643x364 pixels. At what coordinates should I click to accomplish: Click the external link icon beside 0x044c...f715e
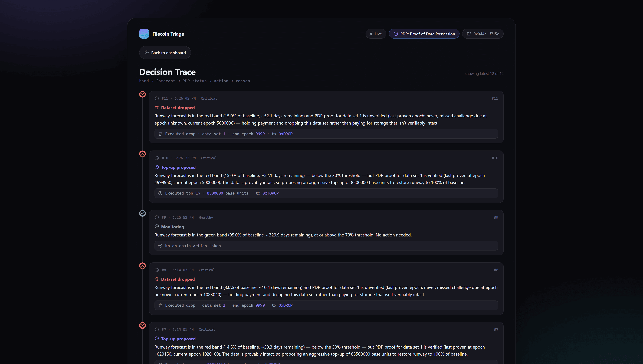[x=469, y=34]
